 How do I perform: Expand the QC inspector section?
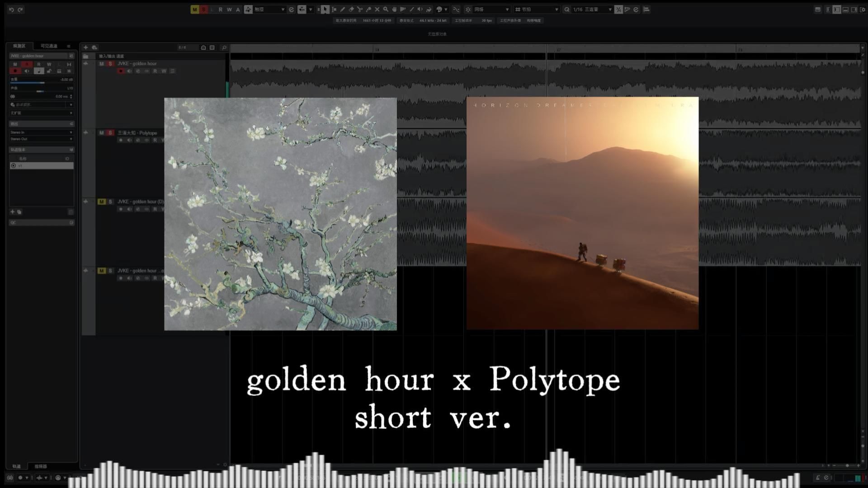pos(41,222)
